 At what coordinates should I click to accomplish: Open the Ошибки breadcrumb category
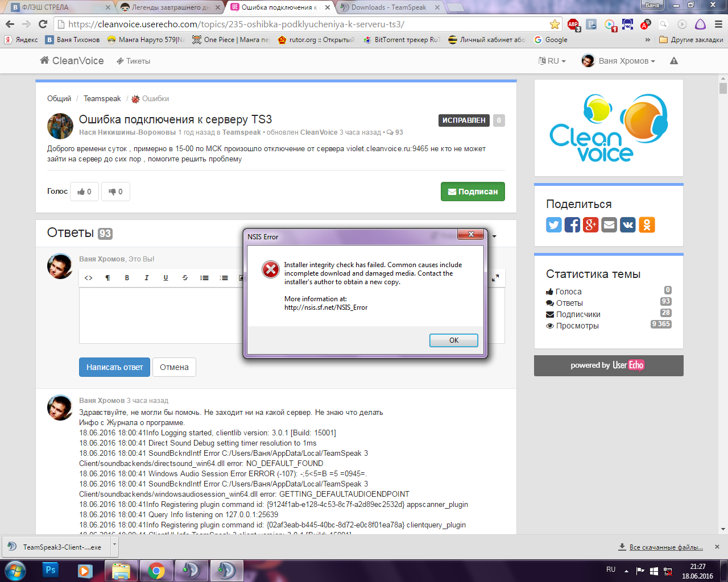[x=150, y=98]
